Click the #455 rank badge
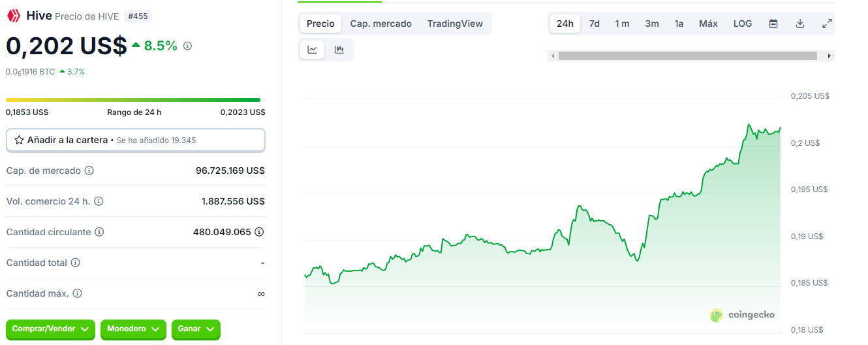868x345 pixels. click(x=138, y=16)
